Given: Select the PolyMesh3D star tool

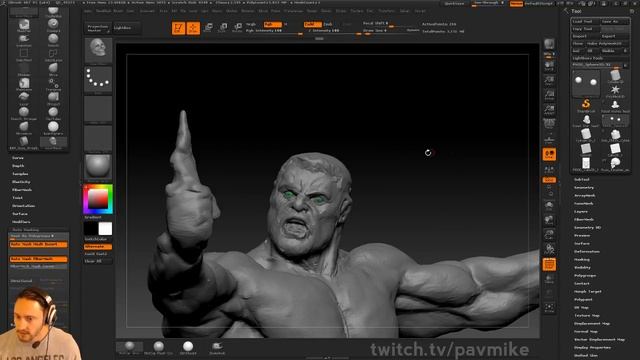Looking at the screenshot, I should 615,91.
